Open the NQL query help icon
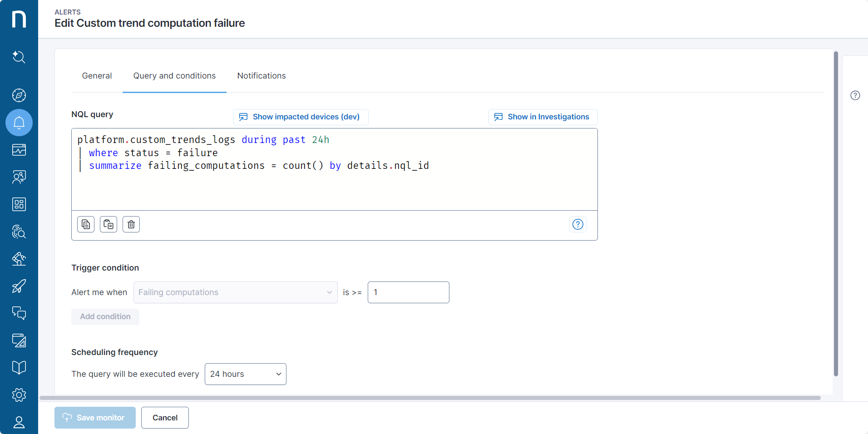Screen dimensions: 868x434 click(x=577, y=224)
